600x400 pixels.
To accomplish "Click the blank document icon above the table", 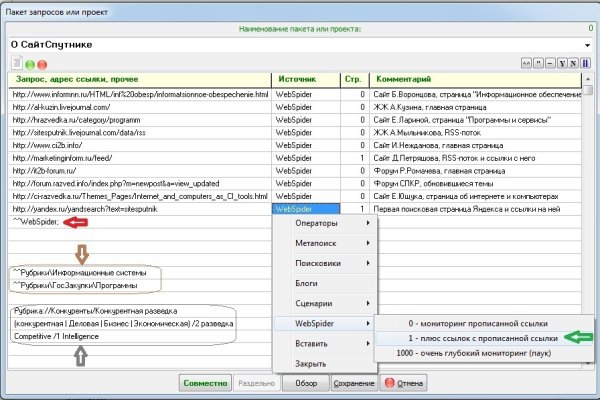I will (x=16, y=64).
